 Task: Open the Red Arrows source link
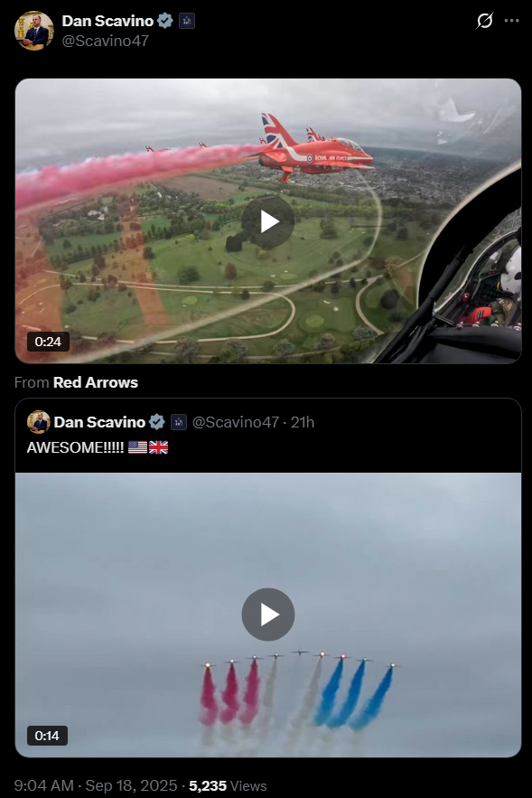coord(96,382)
